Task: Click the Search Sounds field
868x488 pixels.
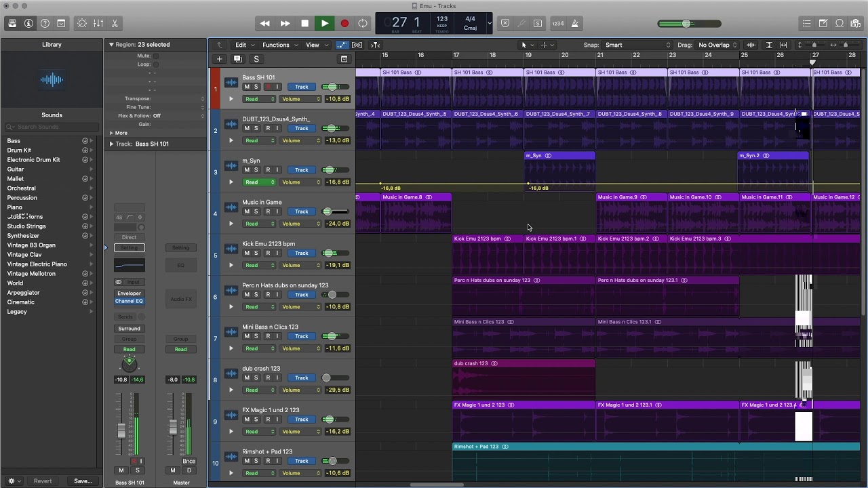Action: point(52,127)
